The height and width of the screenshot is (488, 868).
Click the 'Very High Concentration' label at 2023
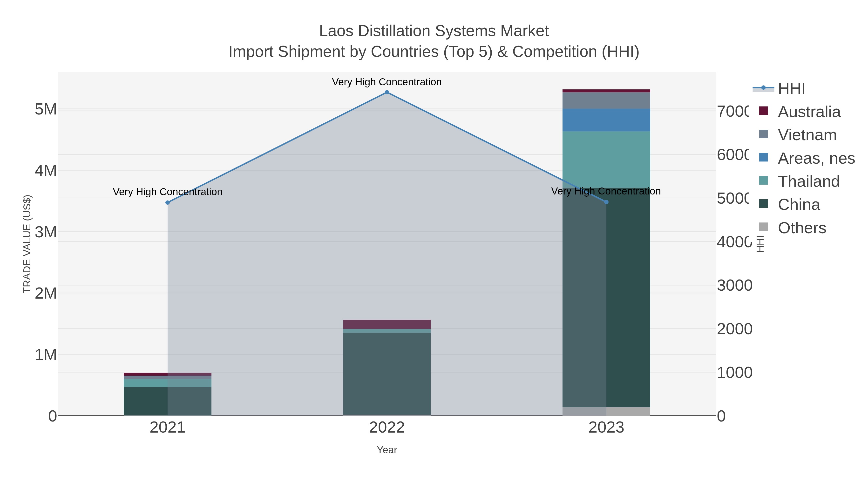pos(606,191)
